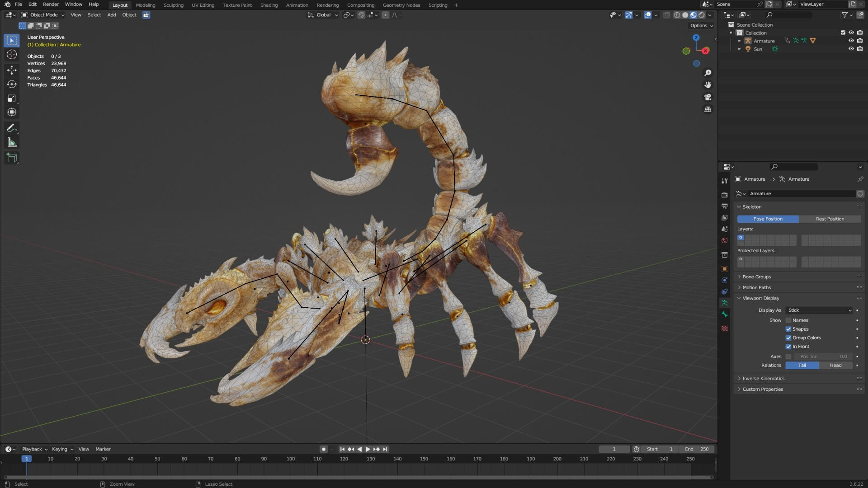
Task: Open the Global orientation dropdown
Action: click(x=323, y=15)
